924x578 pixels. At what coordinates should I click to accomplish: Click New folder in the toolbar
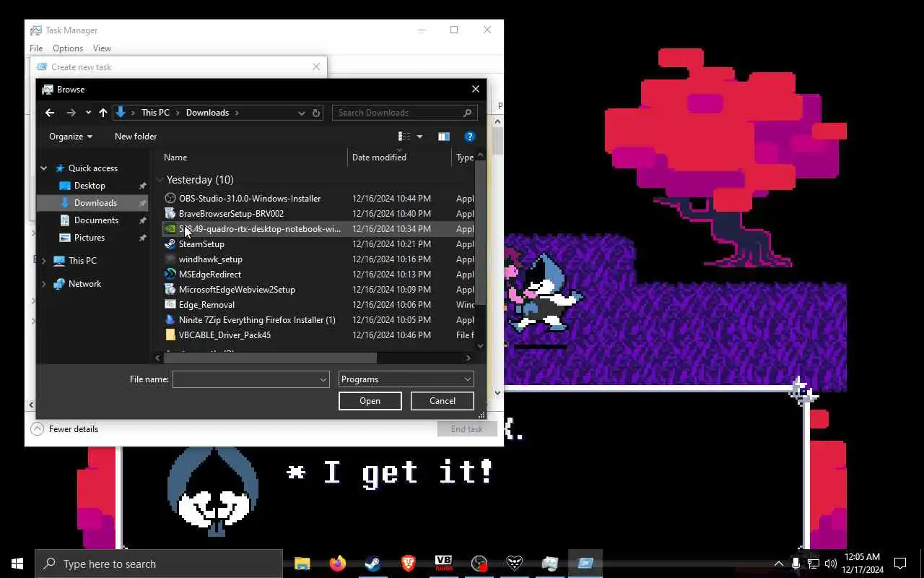pyautogui.click(x=136, y=137)
